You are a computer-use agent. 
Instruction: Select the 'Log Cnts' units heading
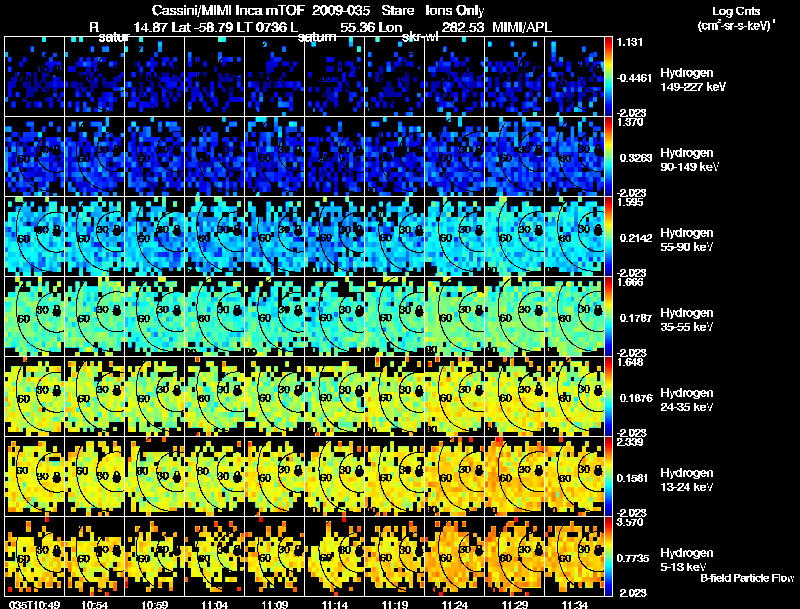pyautogui.click(x=736, y=12)
